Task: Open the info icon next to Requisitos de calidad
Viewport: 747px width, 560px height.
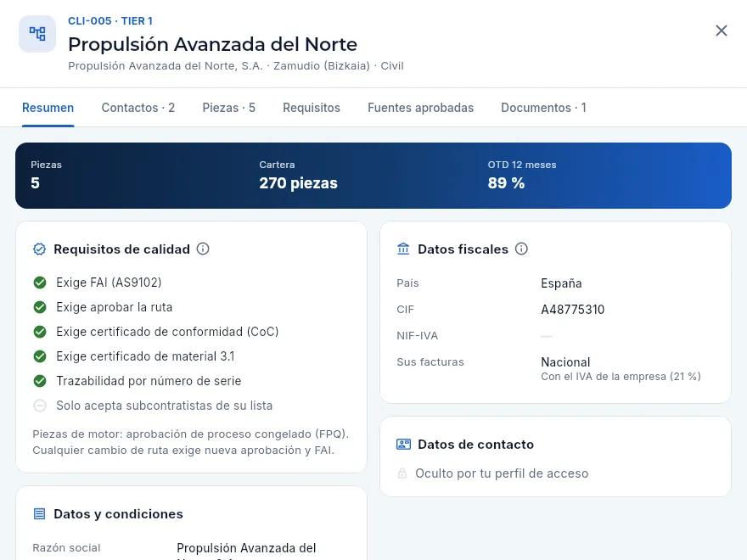Action: coord(203,249)
